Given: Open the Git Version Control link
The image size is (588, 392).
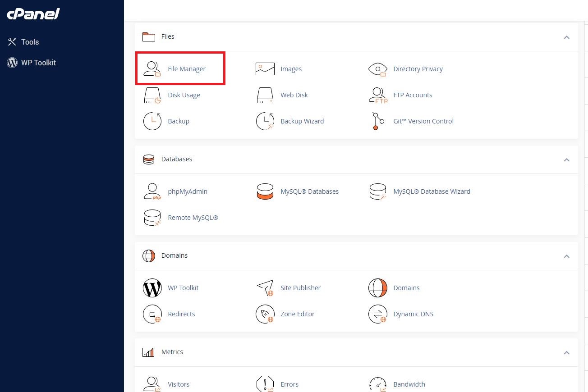Looking at the screenshot, I should tap(423, 121).
